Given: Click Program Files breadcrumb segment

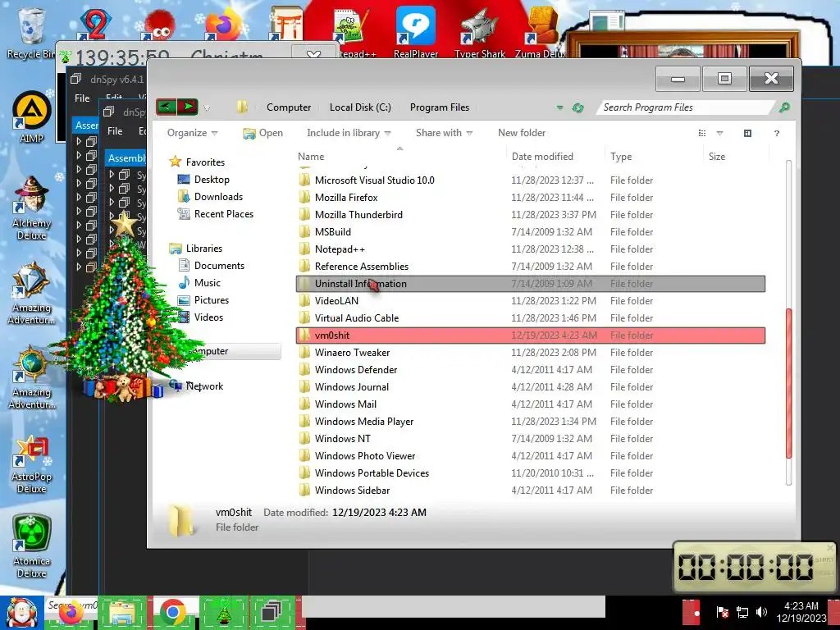Looking at the screenshot, I should [x=440, y=107].
